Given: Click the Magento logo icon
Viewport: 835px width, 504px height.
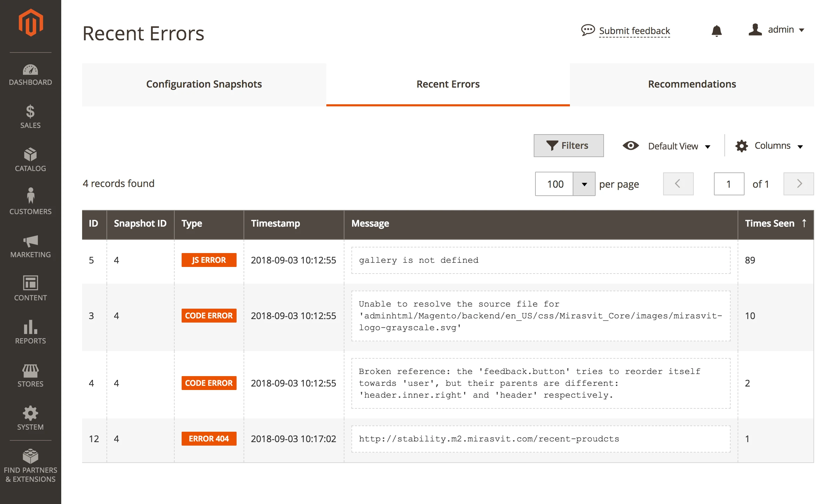Looking at the screenshot, I should tap(31, 23).
